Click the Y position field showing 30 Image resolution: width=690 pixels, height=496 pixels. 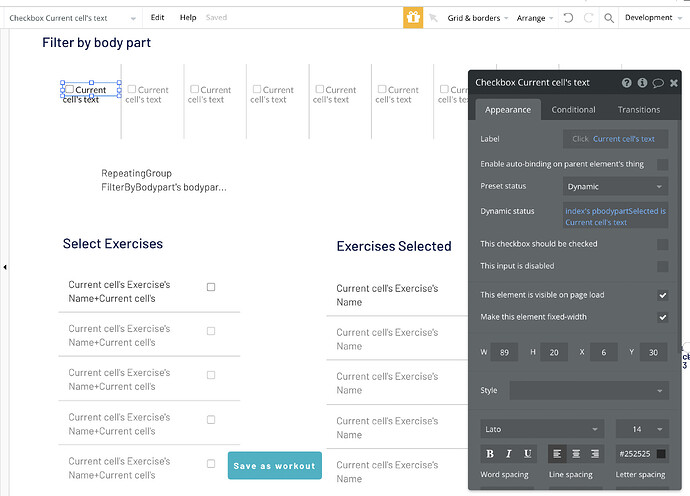point(653,352)
